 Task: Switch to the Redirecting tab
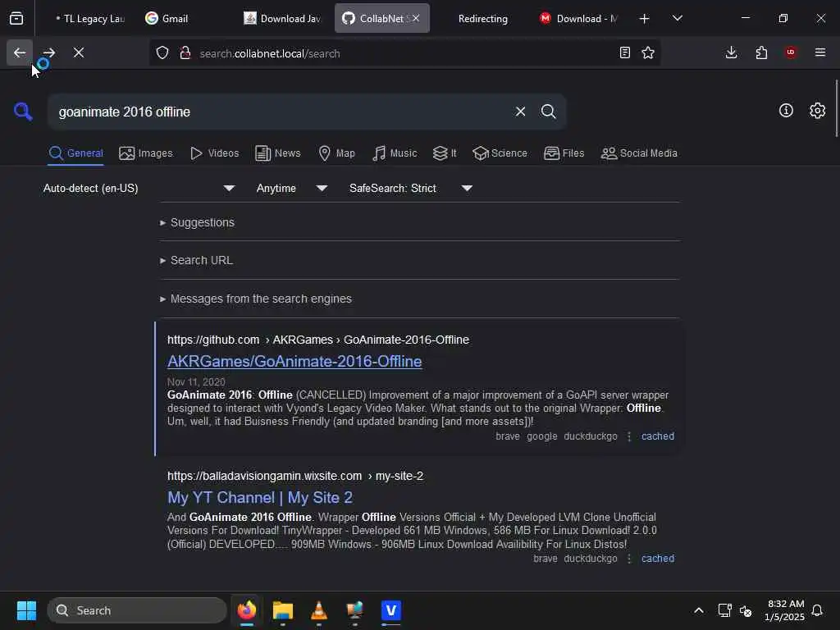482,19
